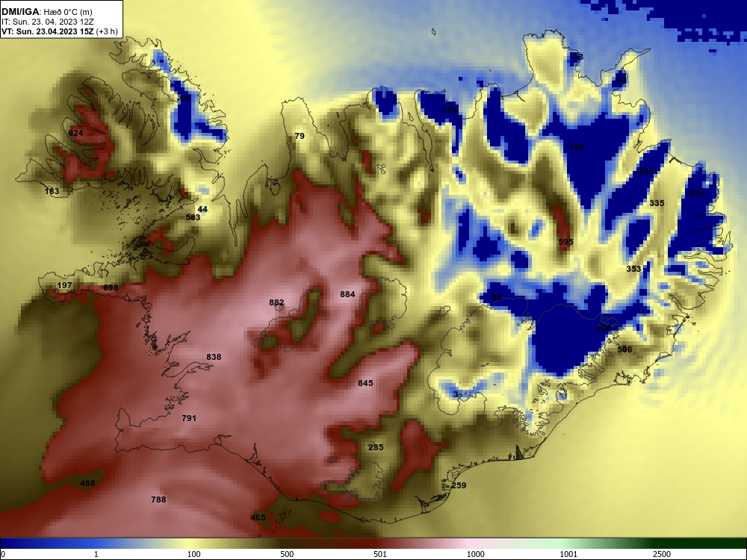This screenshot has height=560, width=747.
Task: Click the value 624 in the Westfjords
Action: point(75,133)
